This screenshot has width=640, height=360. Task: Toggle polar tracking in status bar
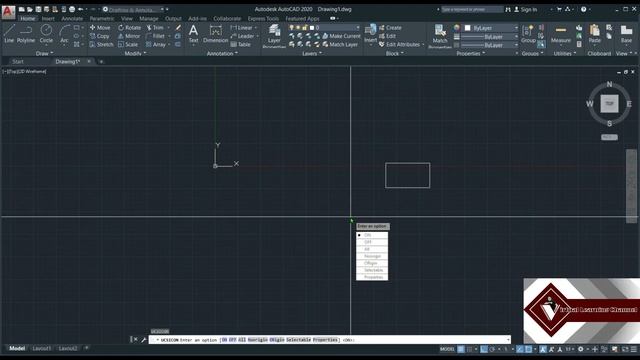pyautogui.click(x=492, y=349)
